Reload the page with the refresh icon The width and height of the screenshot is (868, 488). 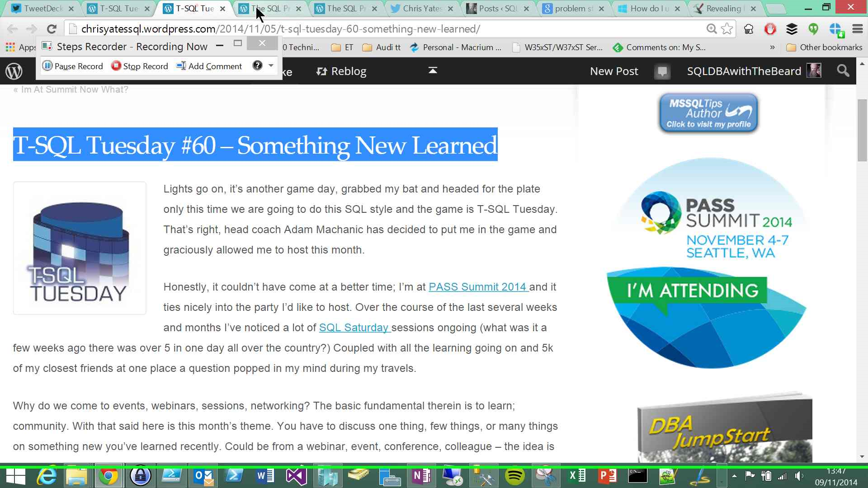(x=52, y=29)
